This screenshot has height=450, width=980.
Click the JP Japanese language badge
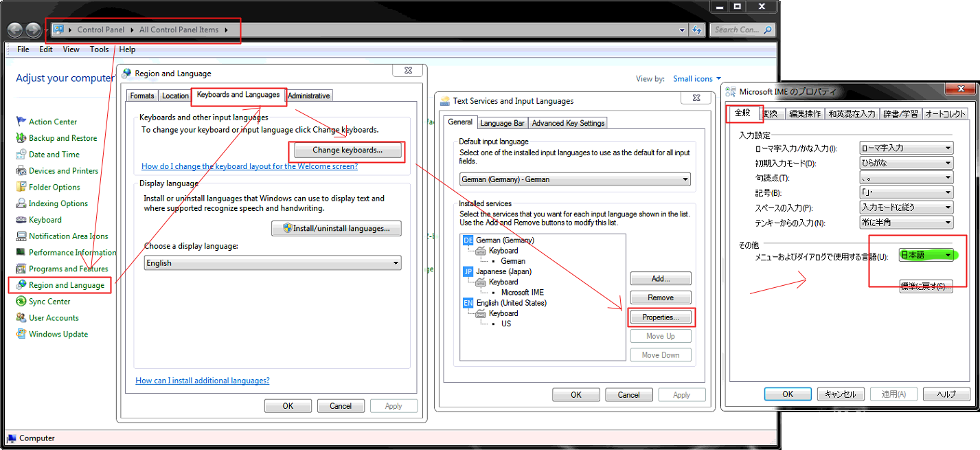pyautogui.click(x=468, y=271)
